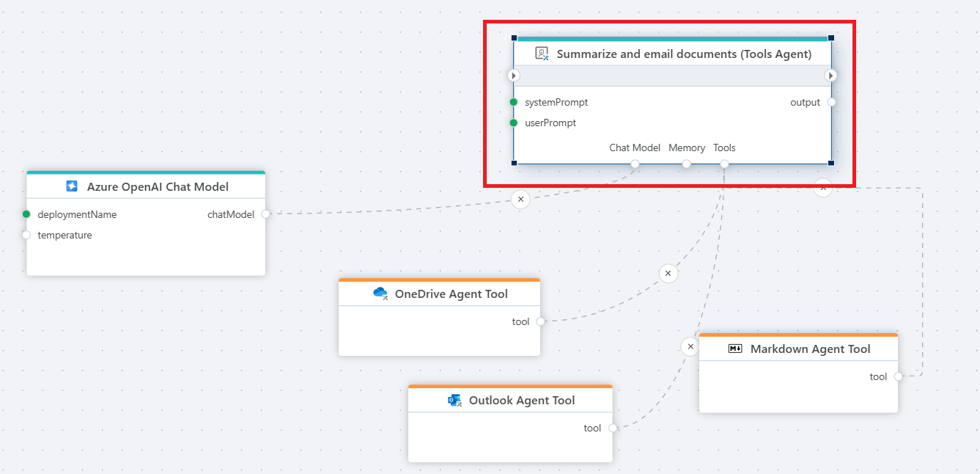Click the Chat Model connector on the agent
The width and height of the screenshot is (980, 474).
pos(635,164)
